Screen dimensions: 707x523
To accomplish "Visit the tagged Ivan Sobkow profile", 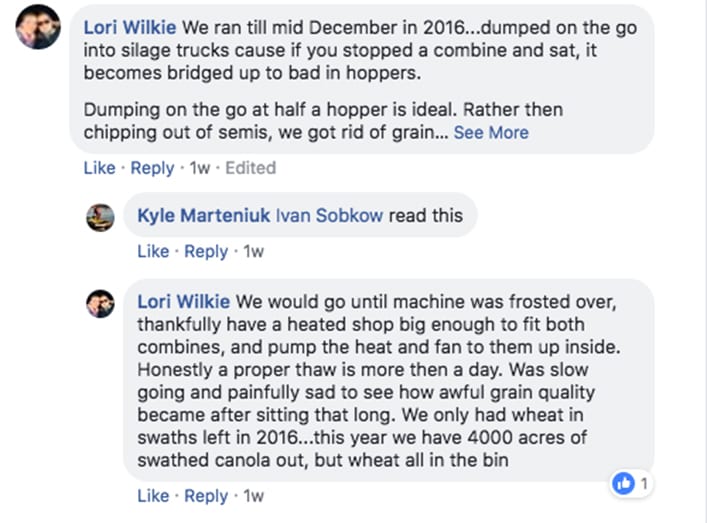I will (x=328, y=216).
